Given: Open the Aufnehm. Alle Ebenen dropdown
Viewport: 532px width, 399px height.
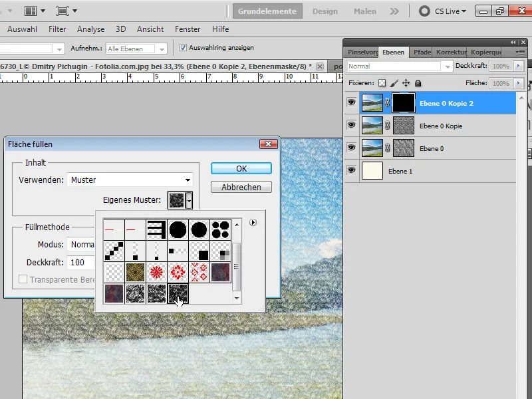Looking at the screenshot, I should 136,49.
